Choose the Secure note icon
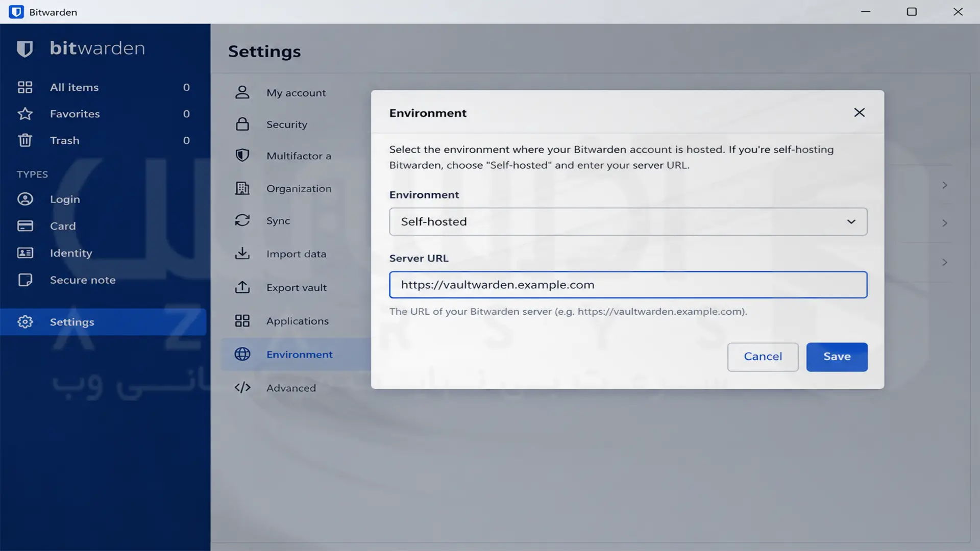This screenshot has width=980, height=551. coord(25,280)
